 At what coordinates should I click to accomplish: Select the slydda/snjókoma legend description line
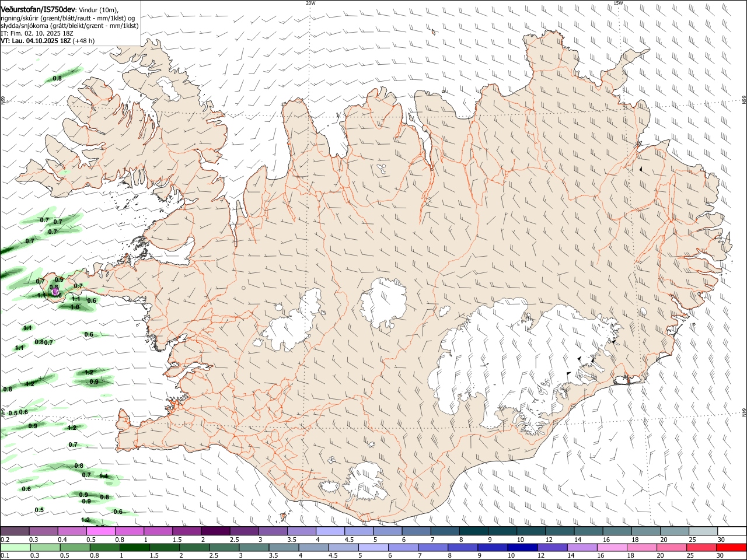[x=70, y=26]
